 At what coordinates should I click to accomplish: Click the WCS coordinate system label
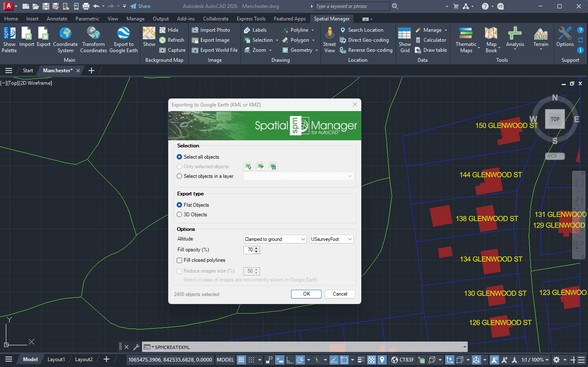pos(555,156)
